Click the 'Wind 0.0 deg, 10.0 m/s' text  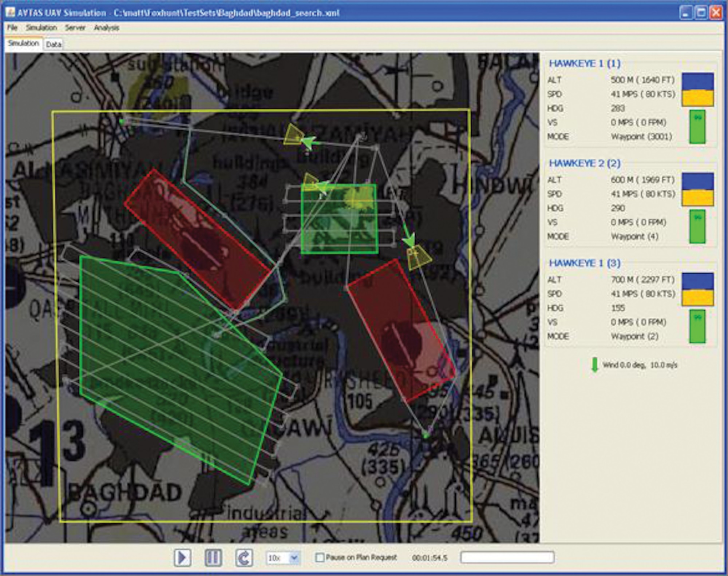click(x=640, y=365)
